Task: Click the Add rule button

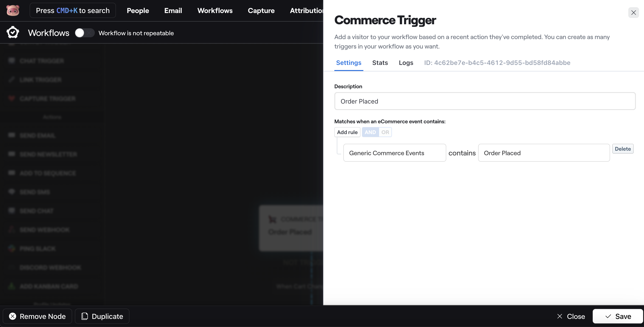Action: point(347,132)
